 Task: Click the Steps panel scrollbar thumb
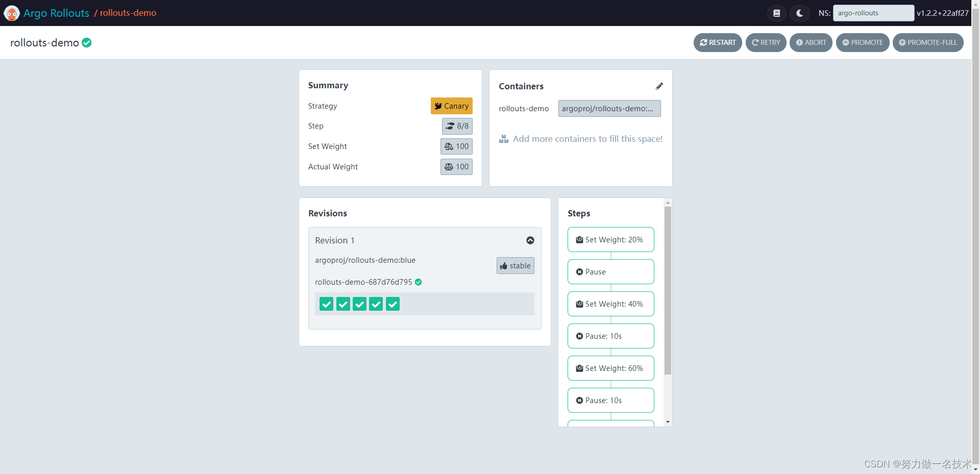click(668, 290)
